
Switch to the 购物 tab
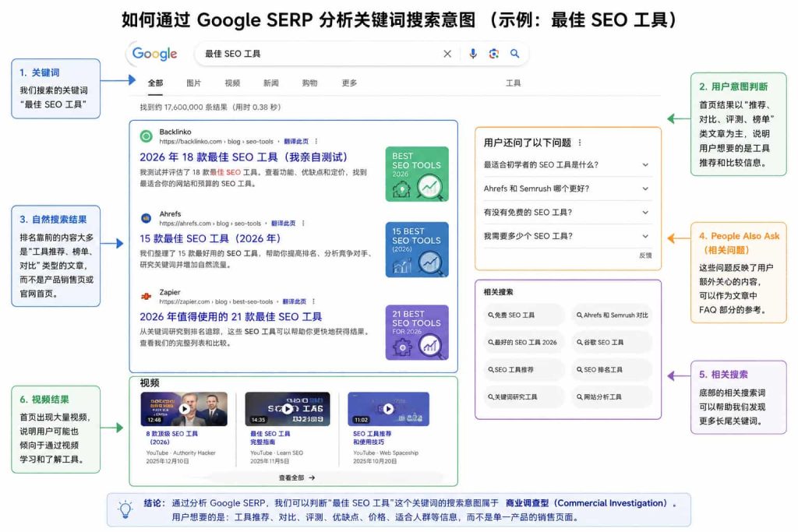[309, 83]
